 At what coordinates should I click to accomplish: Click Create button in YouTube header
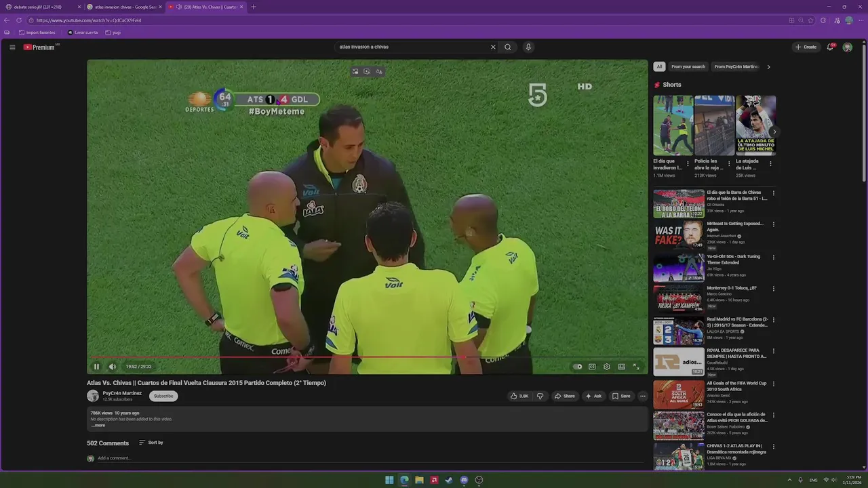pyautogui.click(x=806, y=47)
